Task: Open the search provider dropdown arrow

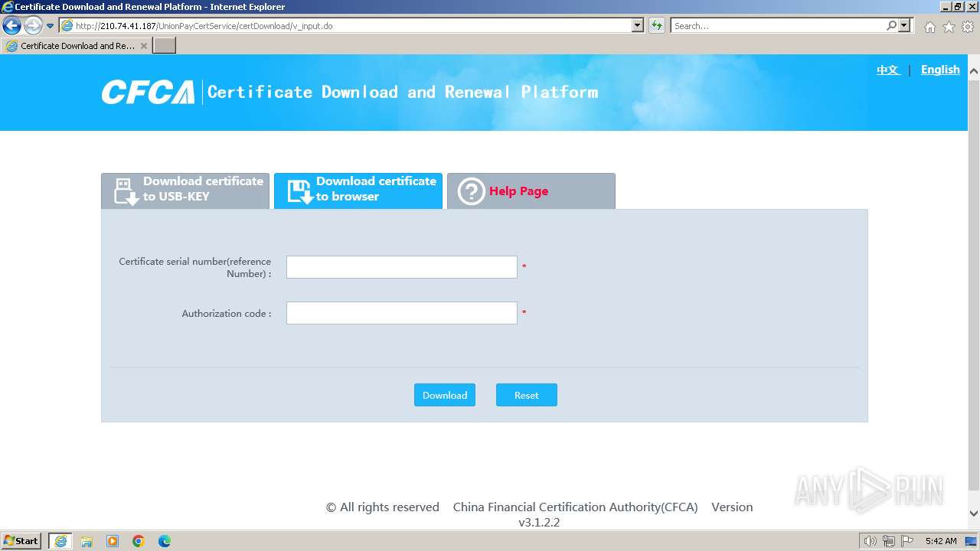Action: [904, 25]
